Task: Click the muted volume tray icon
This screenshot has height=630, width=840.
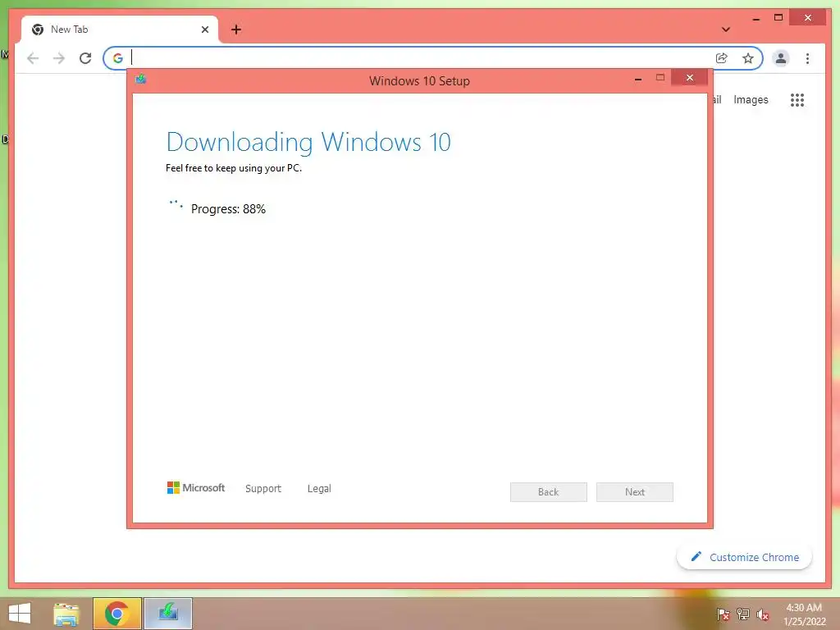Action: pyautogui.click(x=762, y=614)
